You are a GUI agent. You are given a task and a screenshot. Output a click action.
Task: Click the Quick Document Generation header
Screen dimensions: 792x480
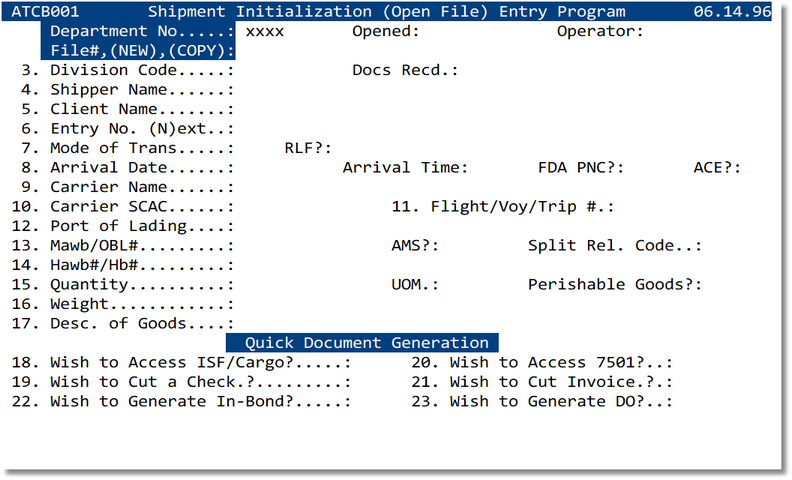pos(367,343)
